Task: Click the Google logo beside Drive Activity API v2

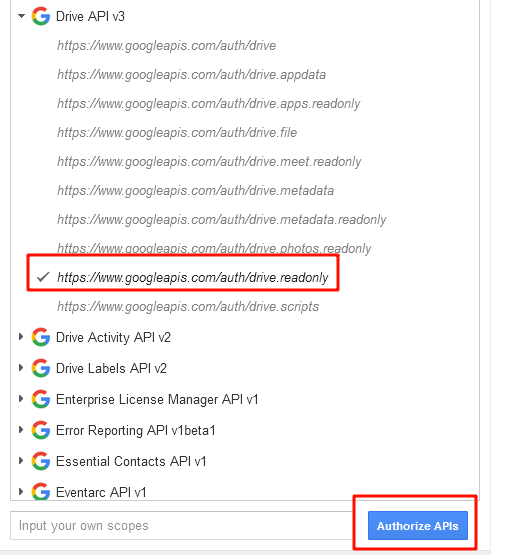Action: [x=41, y=337]
